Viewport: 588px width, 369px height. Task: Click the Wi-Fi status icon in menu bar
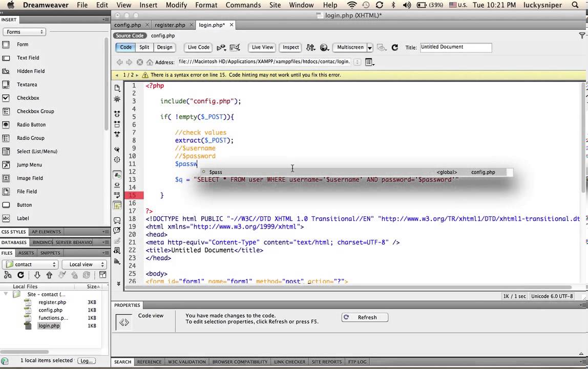pyautogui.click(x=352, y=5)
